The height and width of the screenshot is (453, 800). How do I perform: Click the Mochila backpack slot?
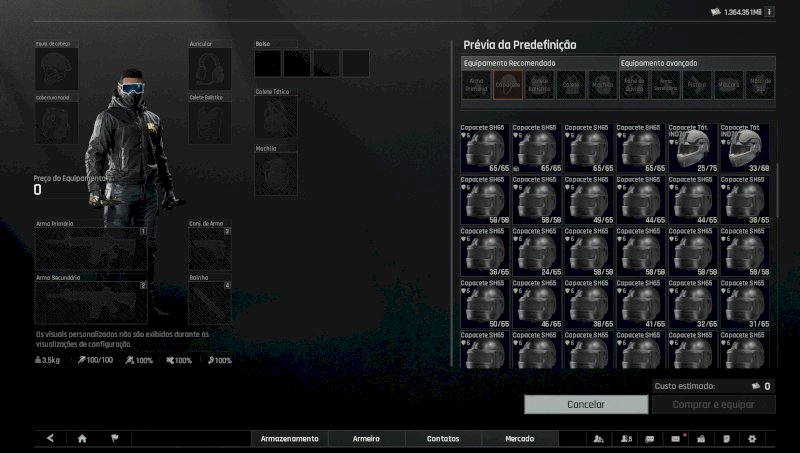pyautogui.click(x=275, y=173)
